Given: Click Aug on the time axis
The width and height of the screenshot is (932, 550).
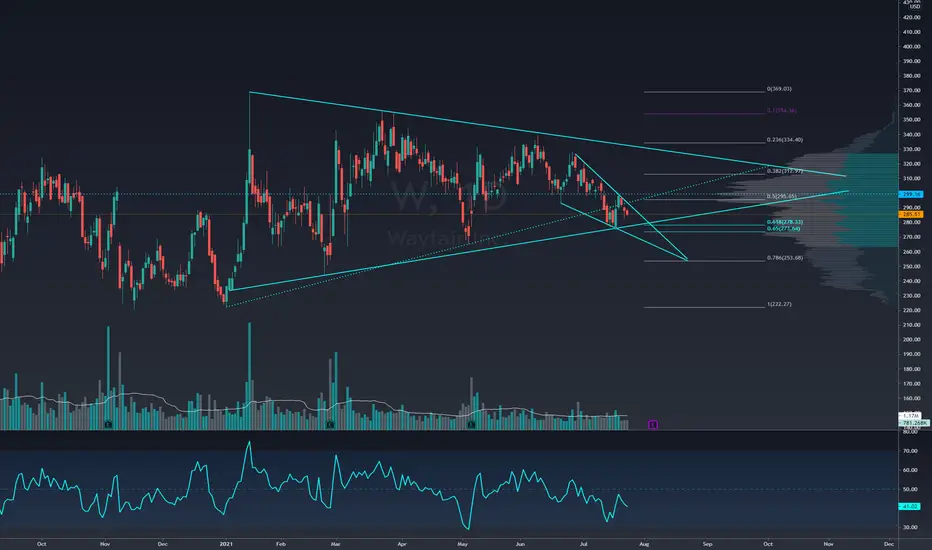Looking at the screenshot, I should coord(644,543).
